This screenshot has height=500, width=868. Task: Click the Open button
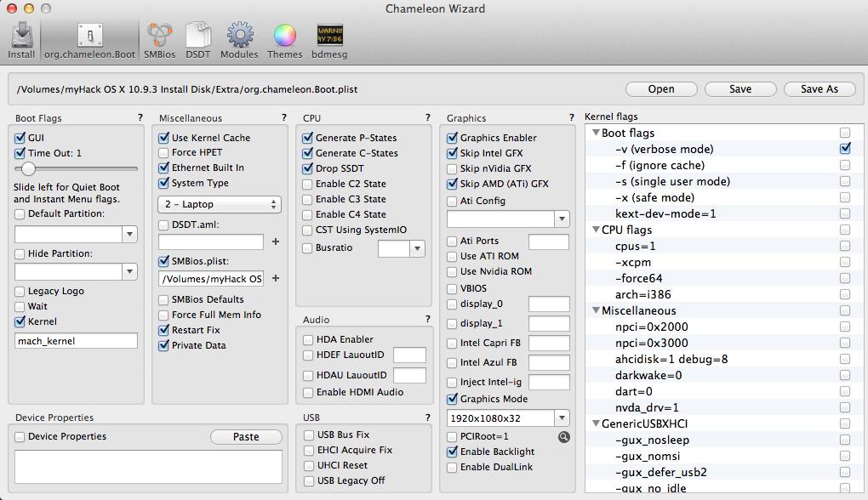[661, 89]
